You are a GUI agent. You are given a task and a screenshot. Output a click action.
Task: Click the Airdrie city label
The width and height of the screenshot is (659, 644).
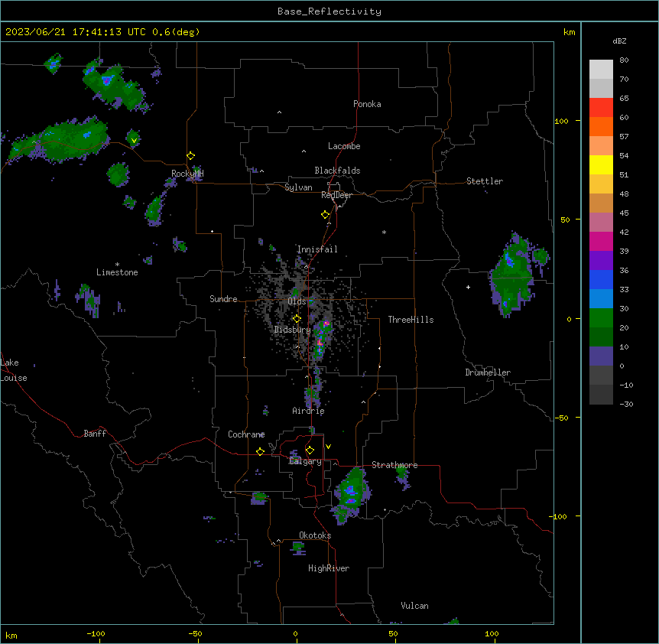308,411
